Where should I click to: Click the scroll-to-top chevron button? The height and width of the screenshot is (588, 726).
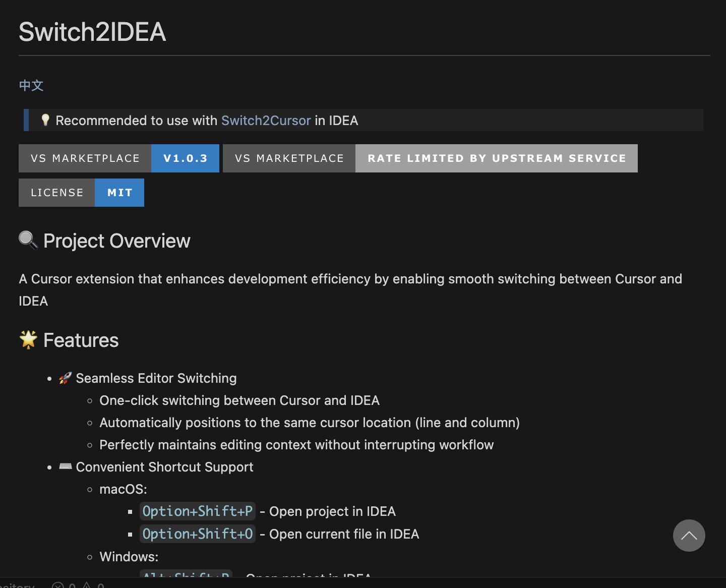tap(689, 536)
